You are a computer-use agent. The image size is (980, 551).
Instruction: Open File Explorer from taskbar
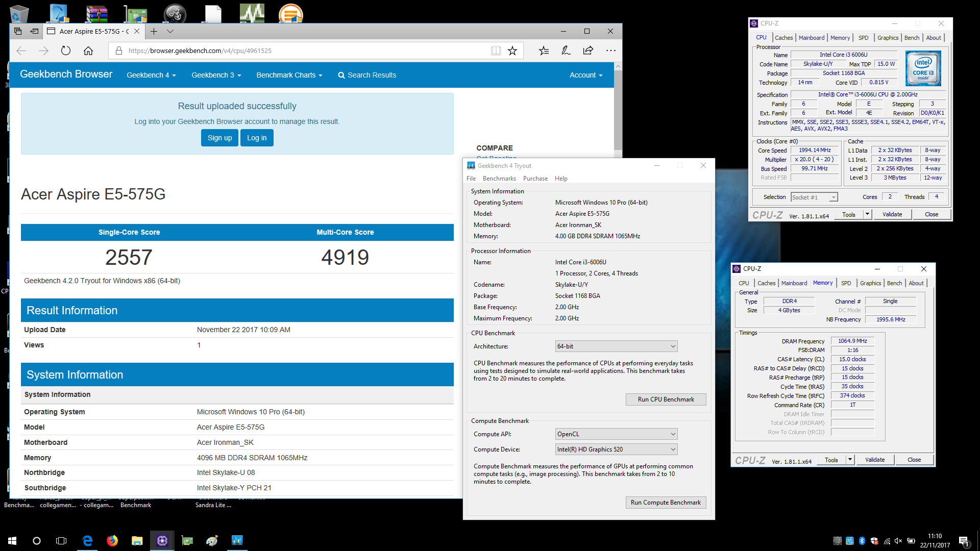click(x=137, y=541)
